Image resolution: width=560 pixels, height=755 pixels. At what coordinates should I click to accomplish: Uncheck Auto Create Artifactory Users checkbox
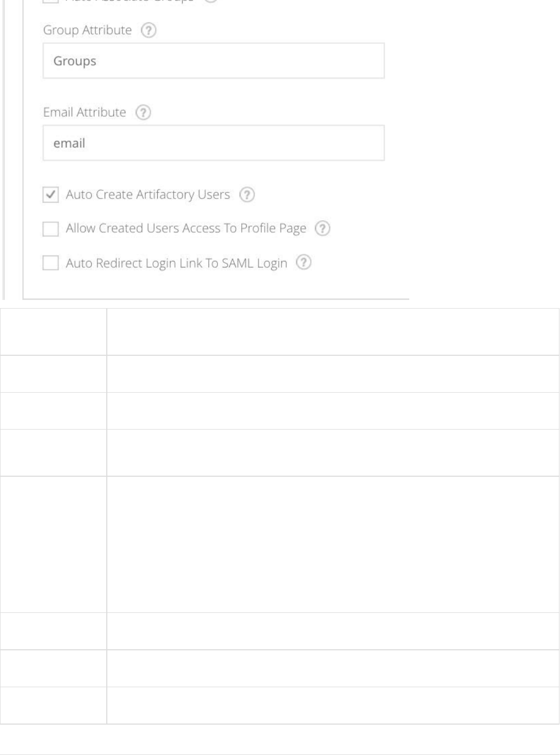click(x=50, y=195)
